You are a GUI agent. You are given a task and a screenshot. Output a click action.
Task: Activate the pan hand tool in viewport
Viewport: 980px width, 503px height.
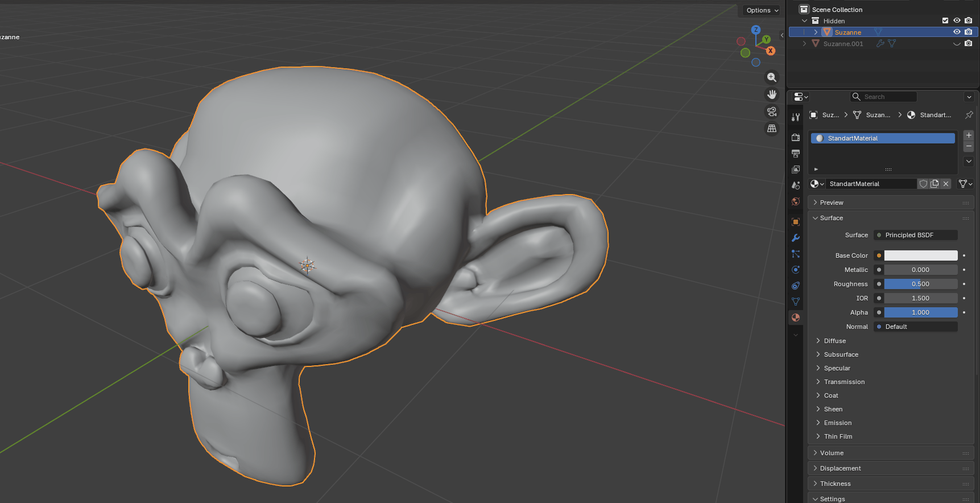point(772,94)
